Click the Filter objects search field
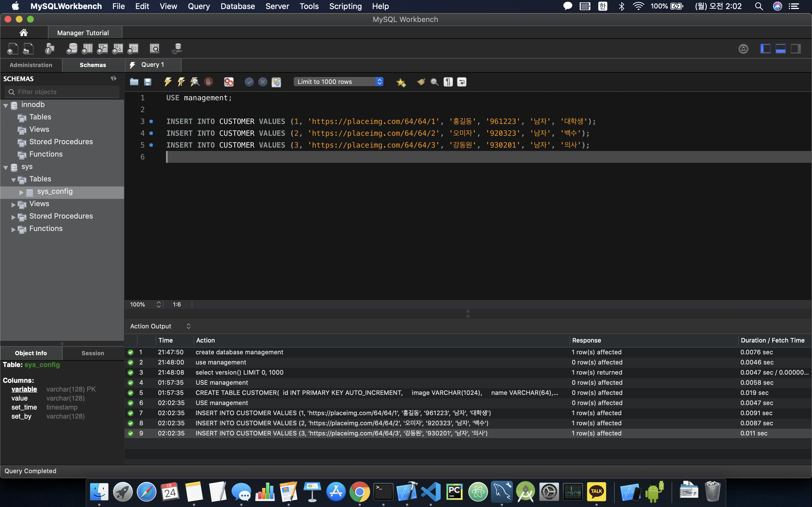This screenshot has height=507, width=812. click(x=62, y=92)
